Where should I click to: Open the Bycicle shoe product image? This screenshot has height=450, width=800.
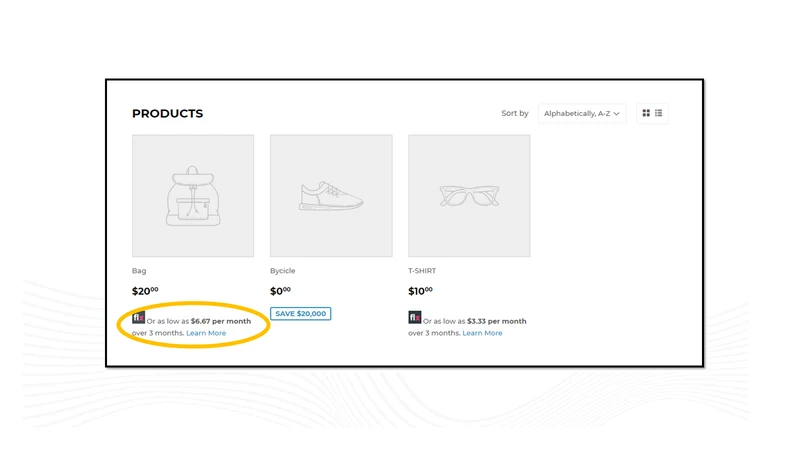coord(331,195)
